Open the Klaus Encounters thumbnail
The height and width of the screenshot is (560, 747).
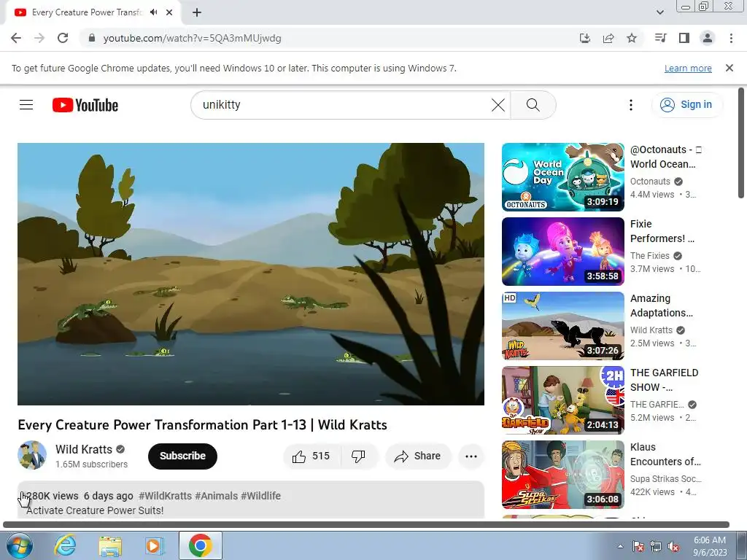[562, 474]
